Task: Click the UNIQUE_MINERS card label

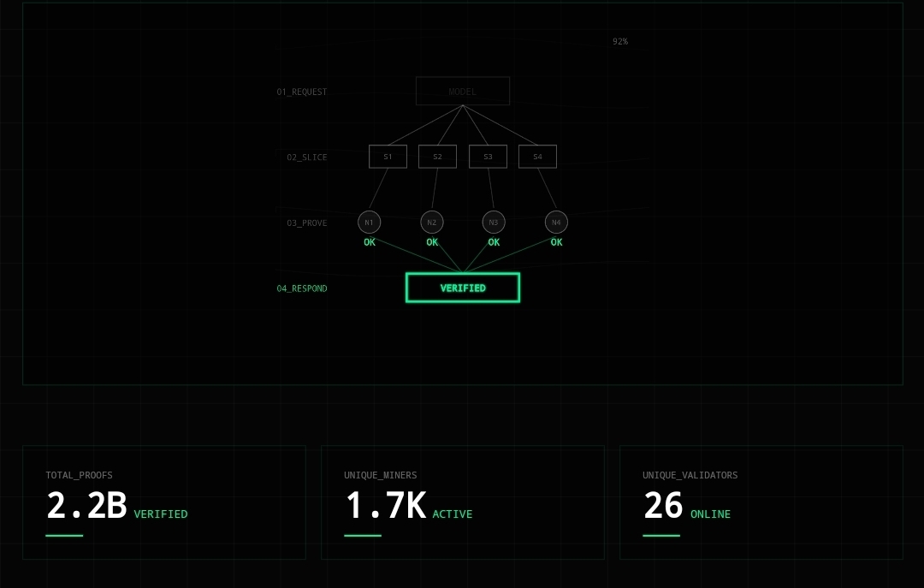Action: tap(380, 475)
